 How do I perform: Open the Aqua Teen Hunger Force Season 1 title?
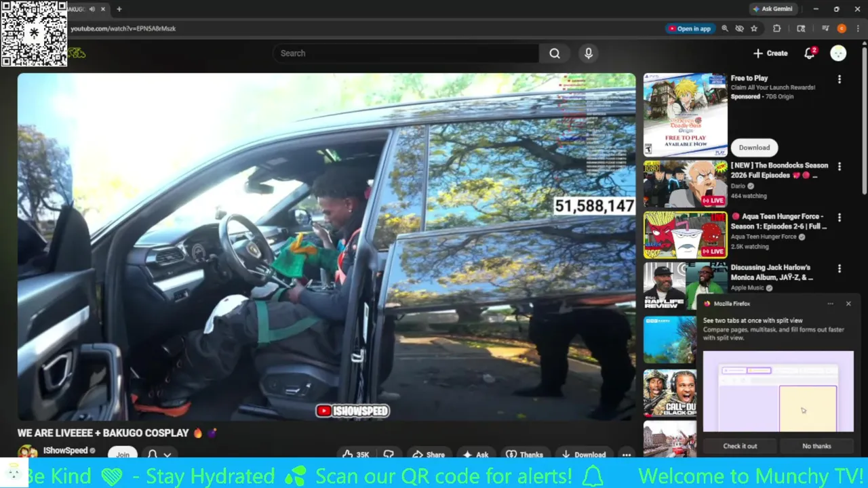click(x=778, y=221)
